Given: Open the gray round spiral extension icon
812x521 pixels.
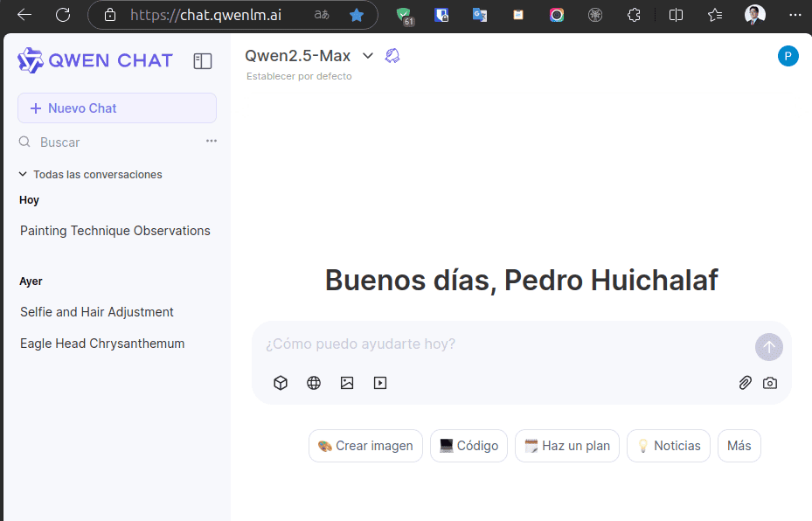Looking at the screenshot, I should coord(595,15).
